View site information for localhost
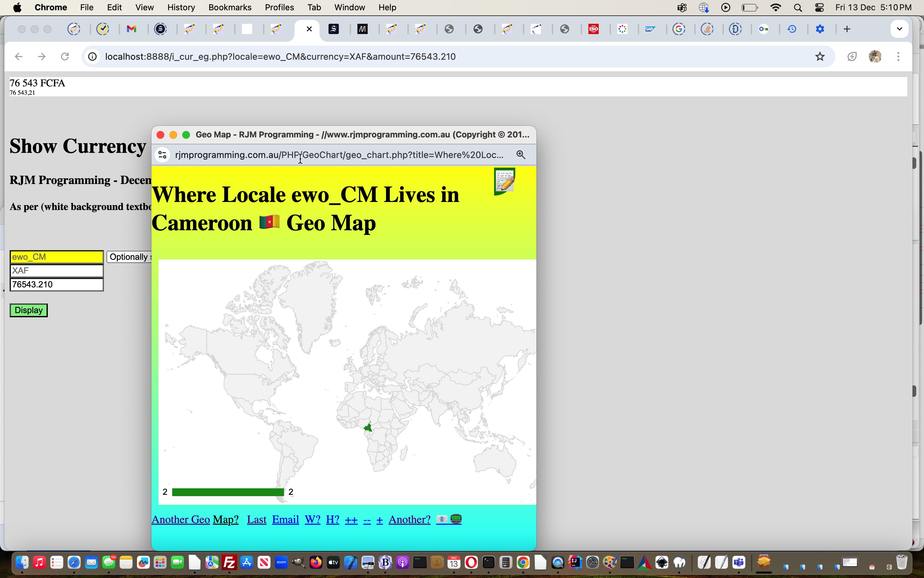 pyautogui.click(x=92, y=57)
